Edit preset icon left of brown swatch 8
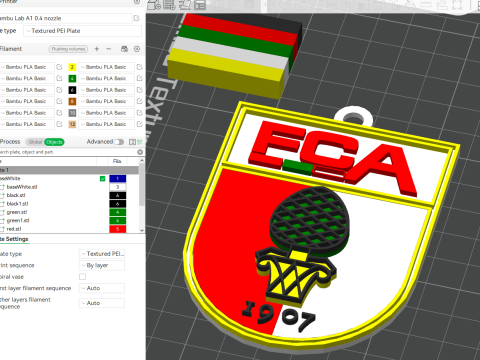Image resolution: width=480 pixels, height=360 pixels. (59, 101)
